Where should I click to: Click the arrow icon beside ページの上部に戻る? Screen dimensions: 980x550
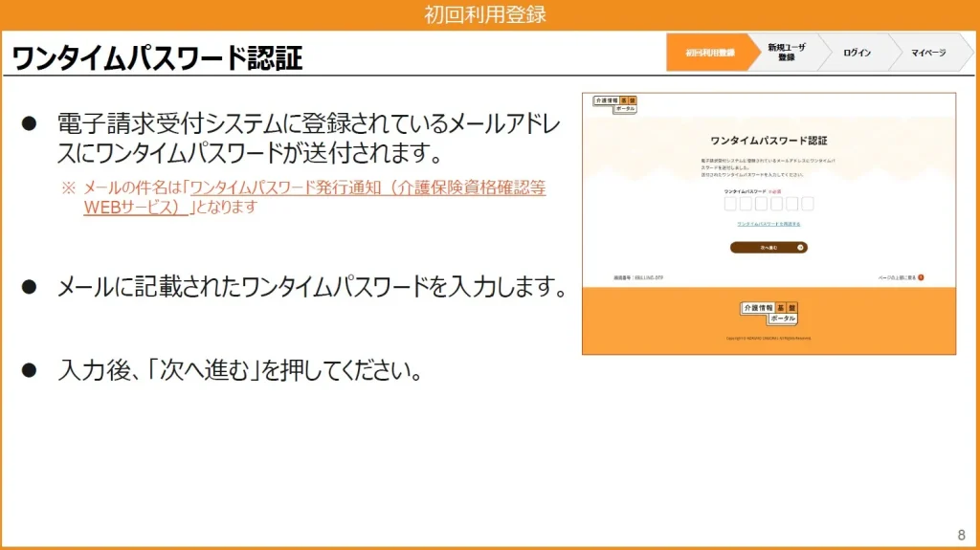921,277
